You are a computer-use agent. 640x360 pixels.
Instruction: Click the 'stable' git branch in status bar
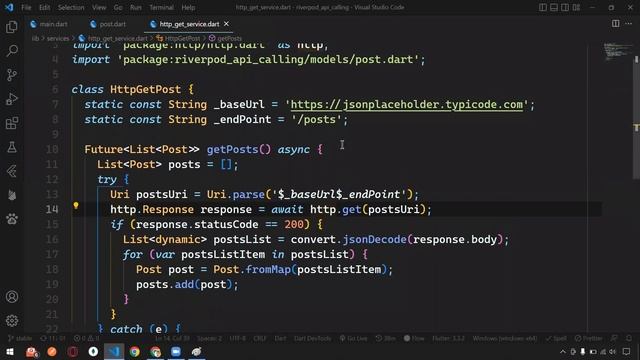pos(20,338)
